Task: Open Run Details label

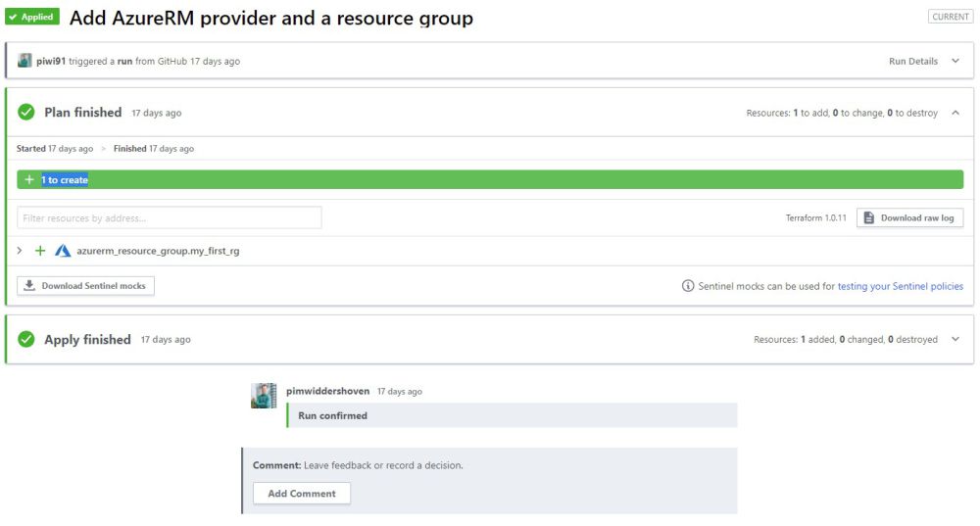Action: coord(913,62)
